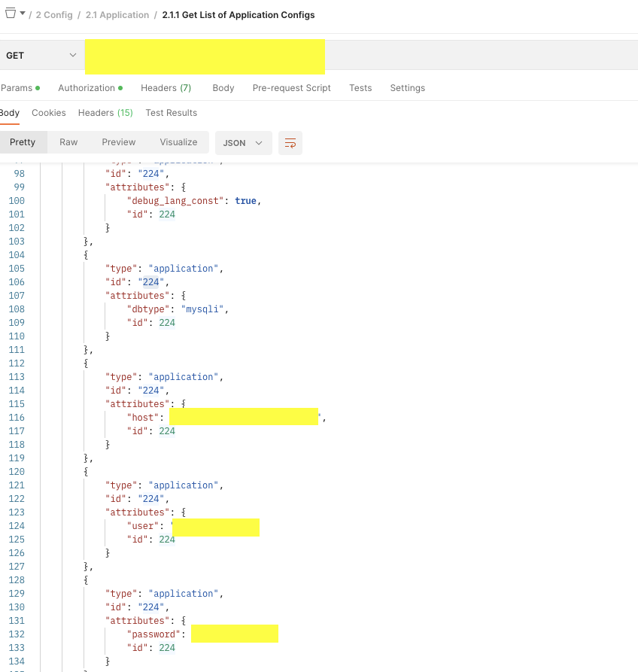
Task: Click the "user" key on line 124
Action: 143,526
